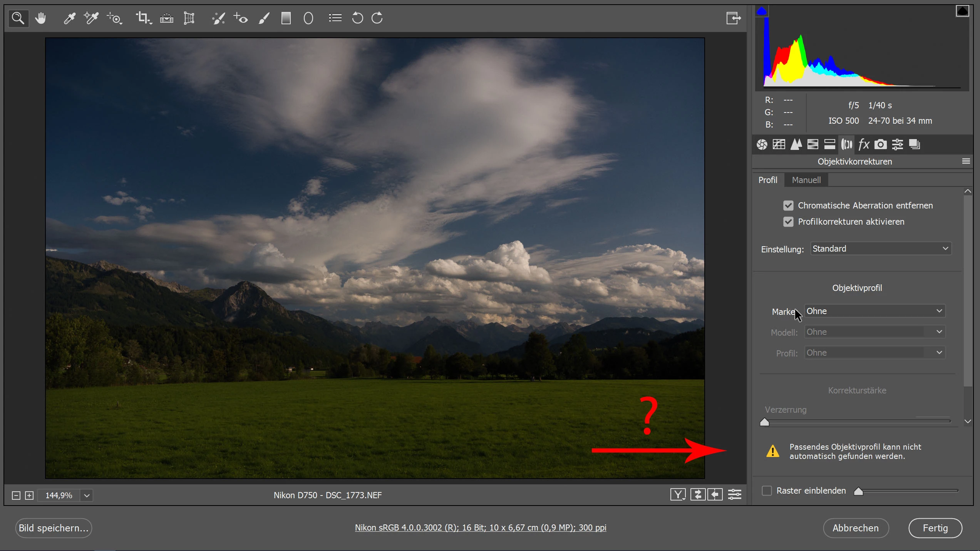The image size is (980, 551).
Task: Open the Camera Calibration panel icon
Action: (881, 144)
